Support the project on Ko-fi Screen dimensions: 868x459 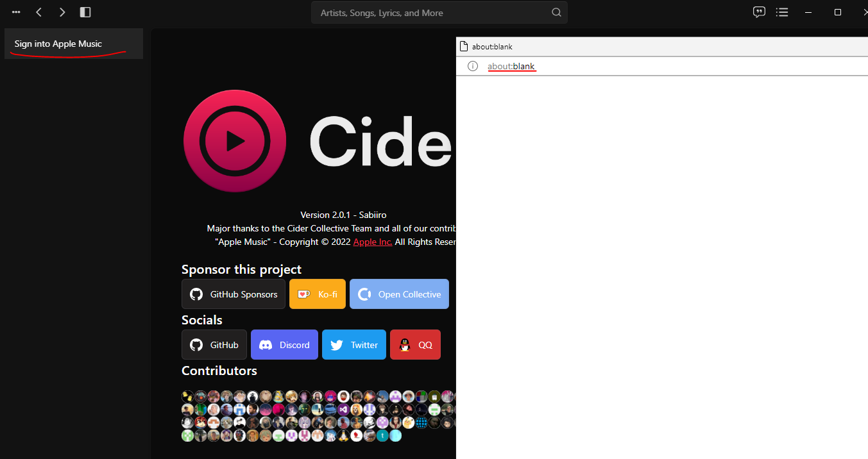(317, 294)
